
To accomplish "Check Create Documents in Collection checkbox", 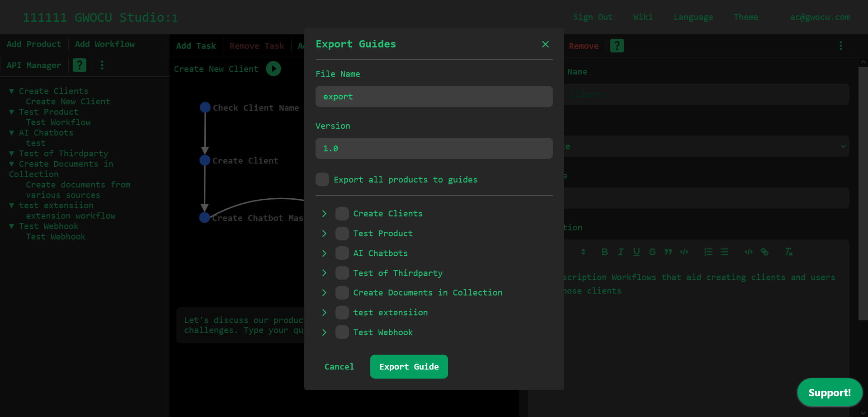I will (342, 293).
